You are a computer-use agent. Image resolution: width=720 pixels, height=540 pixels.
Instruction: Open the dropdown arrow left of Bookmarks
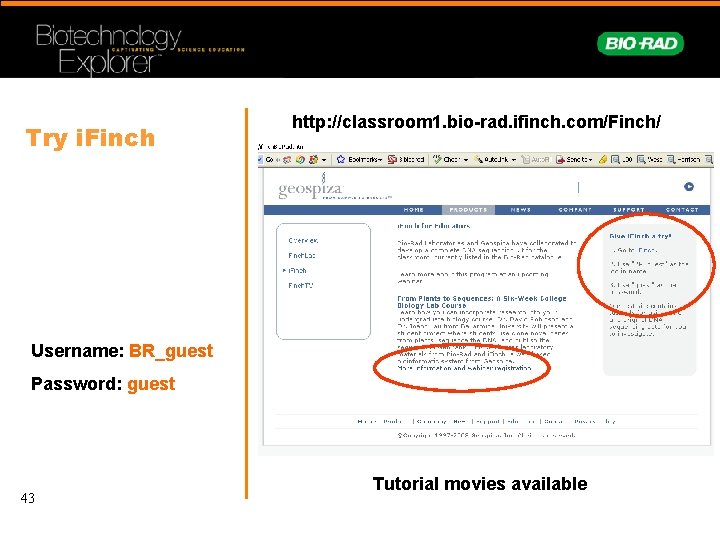[x=324, y=160]
